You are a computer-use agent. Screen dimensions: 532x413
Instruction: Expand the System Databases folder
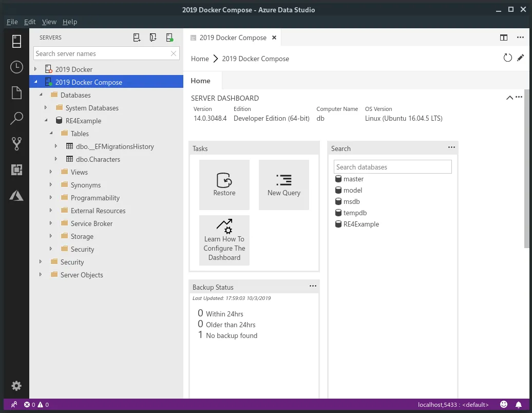pos(46,107)
